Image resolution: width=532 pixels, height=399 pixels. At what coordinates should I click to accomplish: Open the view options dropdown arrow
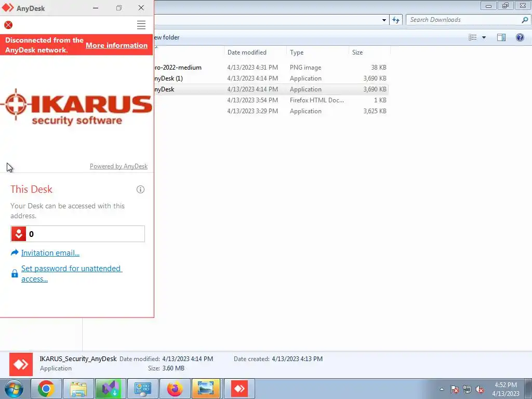(x=484, y=37)
